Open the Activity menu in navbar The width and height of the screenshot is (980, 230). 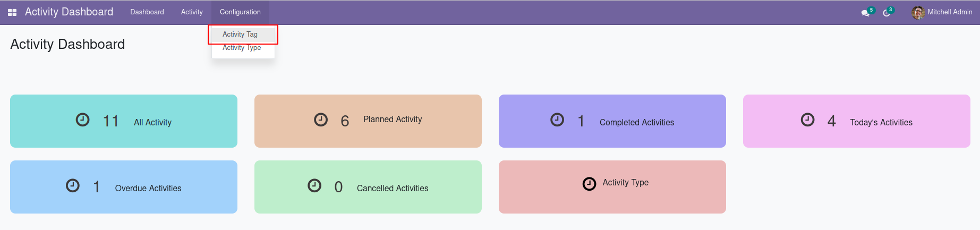[192, 12]
